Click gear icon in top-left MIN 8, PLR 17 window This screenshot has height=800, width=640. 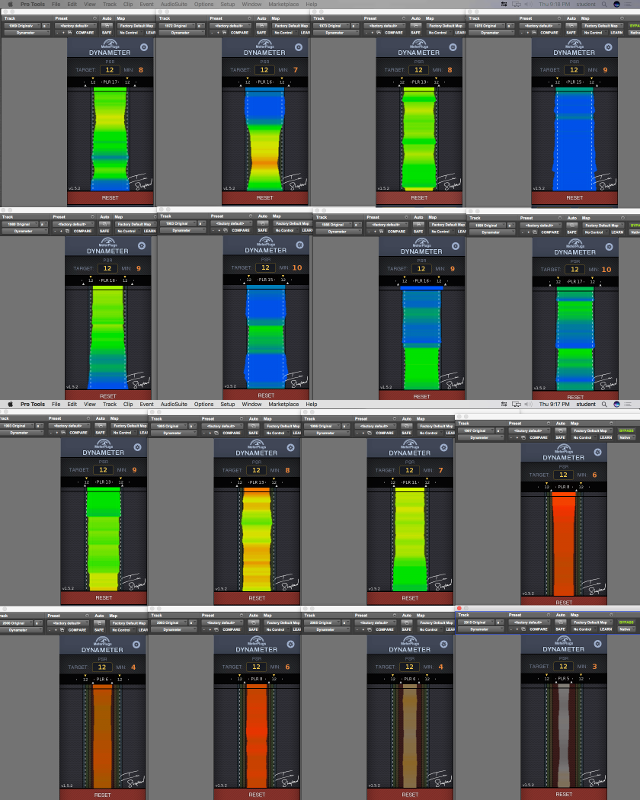click(144, 47)
